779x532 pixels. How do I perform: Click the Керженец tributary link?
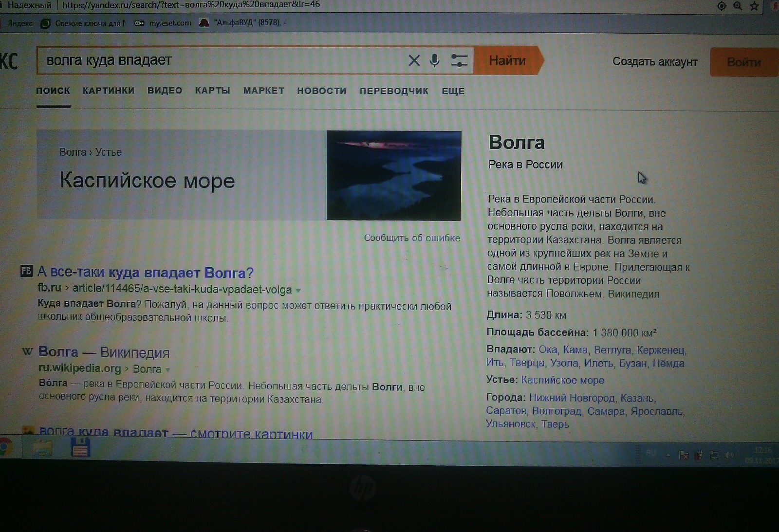(x=661, y=350)
